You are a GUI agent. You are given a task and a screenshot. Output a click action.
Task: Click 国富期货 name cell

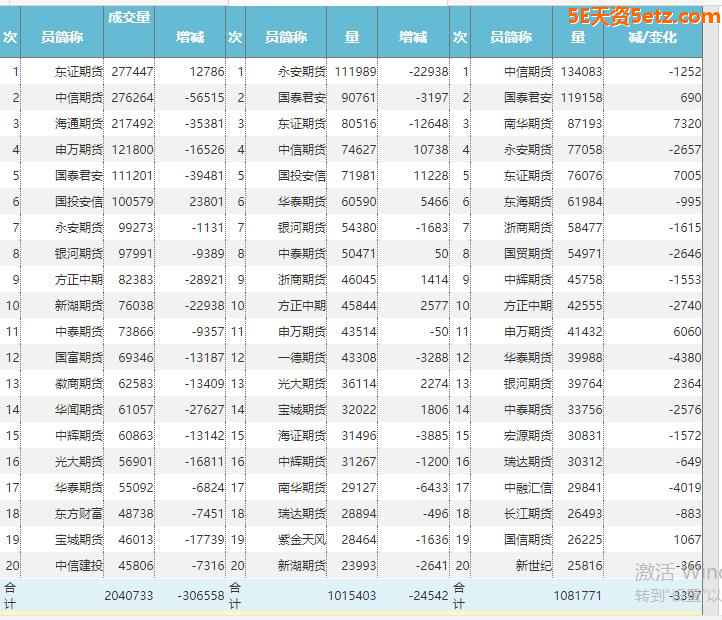click(79, 358)
